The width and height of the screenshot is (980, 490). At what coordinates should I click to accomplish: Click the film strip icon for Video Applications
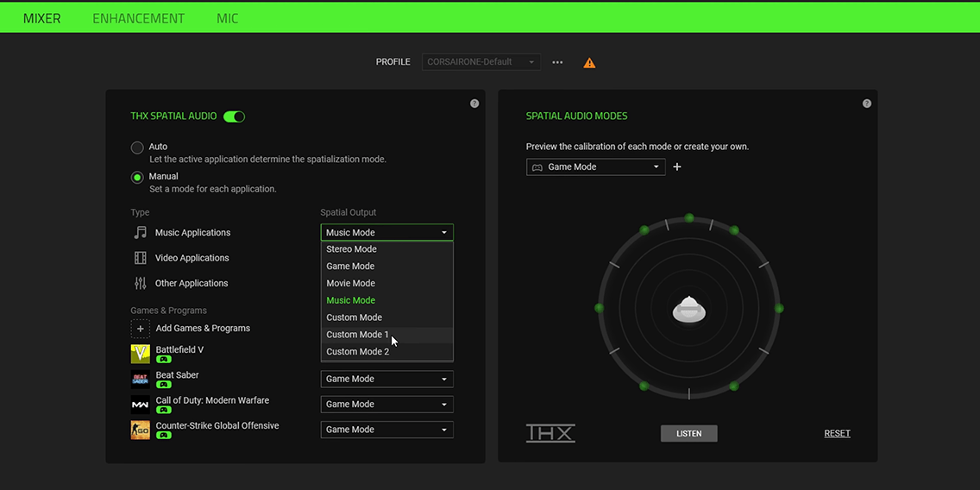141,258
